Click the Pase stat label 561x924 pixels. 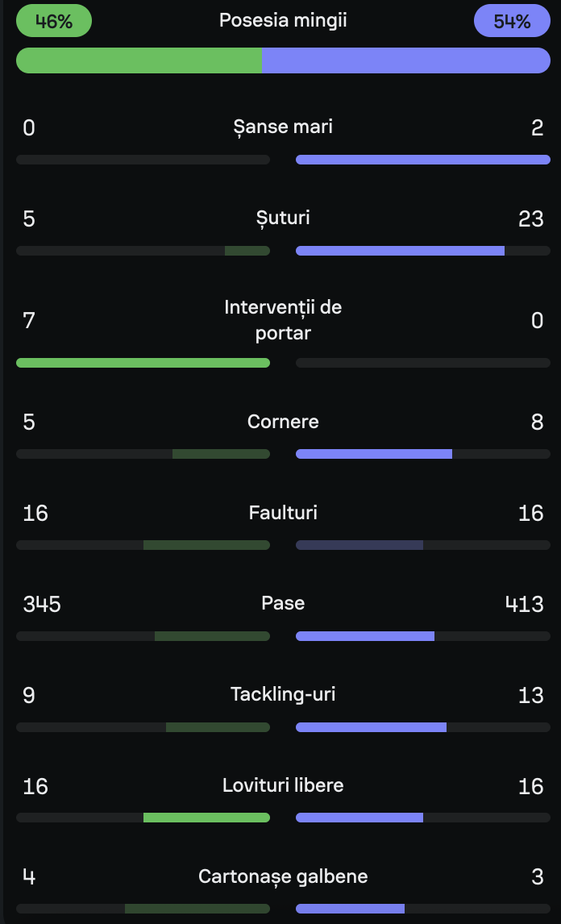click(x=283, y=603)
